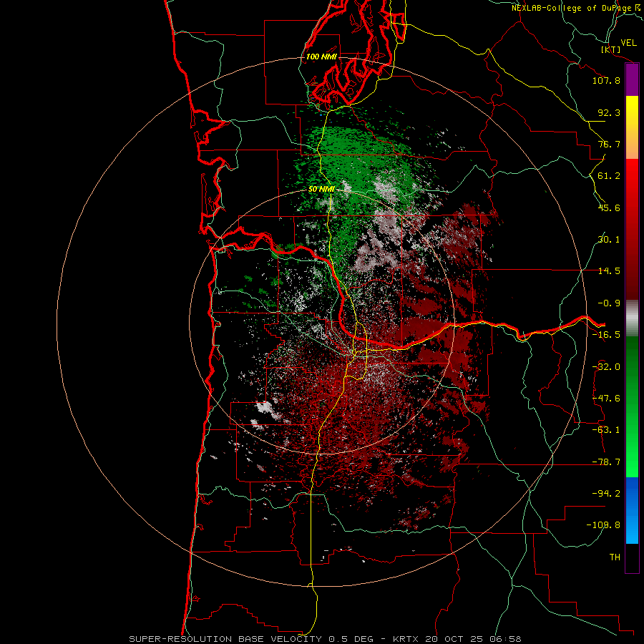
Task: Click the 50 NMI range ring label
Action: pyautogui.click(x=321, y=190)
